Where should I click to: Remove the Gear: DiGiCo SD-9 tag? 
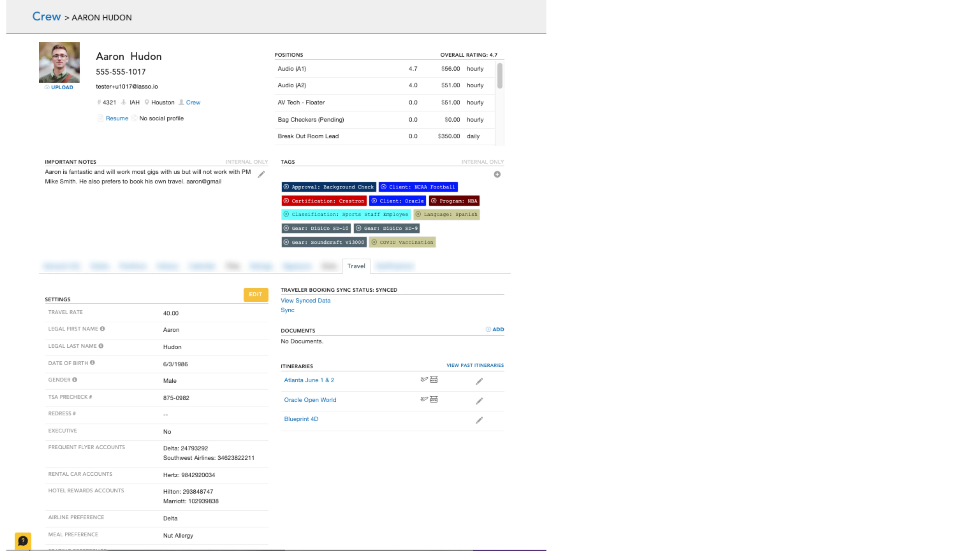tap(358, 228)
